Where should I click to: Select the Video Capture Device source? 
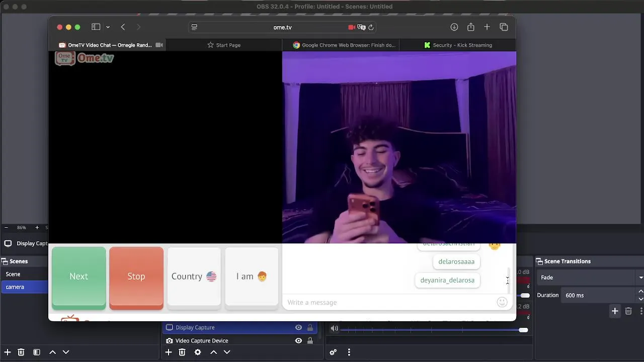coord(239,340)
